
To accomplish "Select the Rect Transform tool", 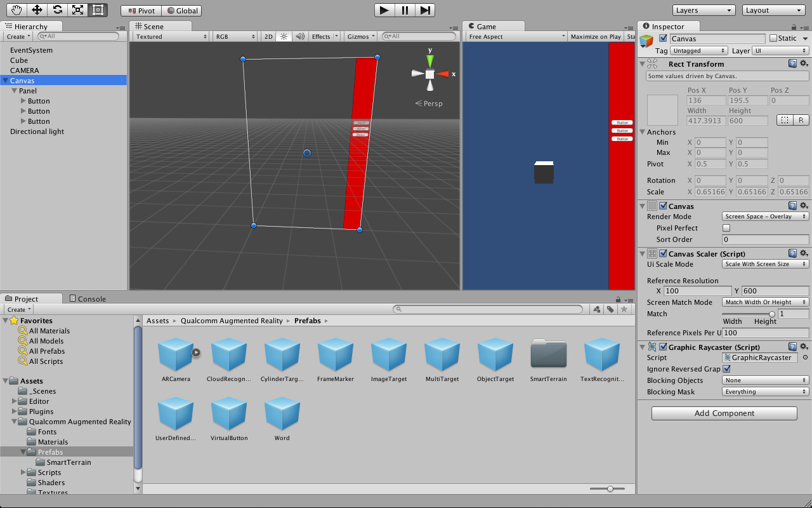I will (x=98, y=10).
